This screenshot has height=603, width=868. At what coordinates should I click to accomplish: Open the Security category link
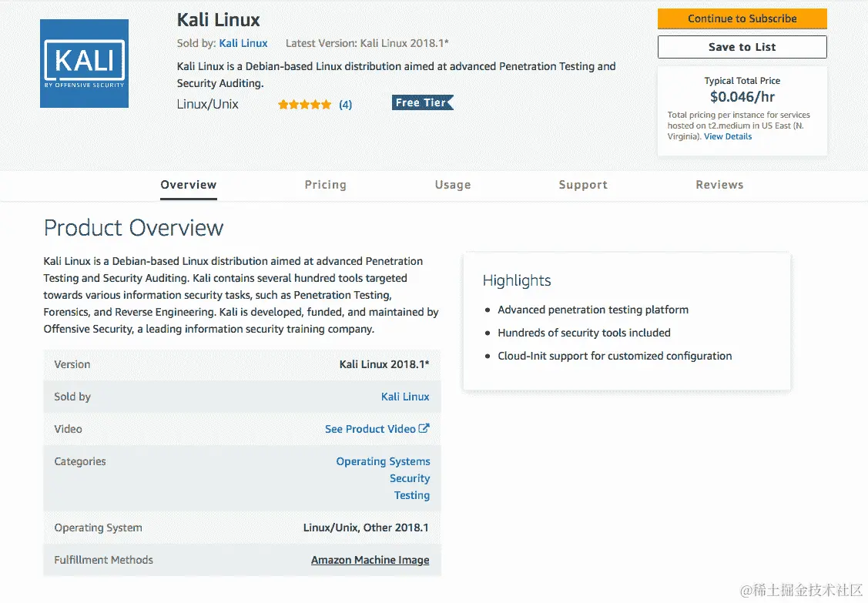410,478
